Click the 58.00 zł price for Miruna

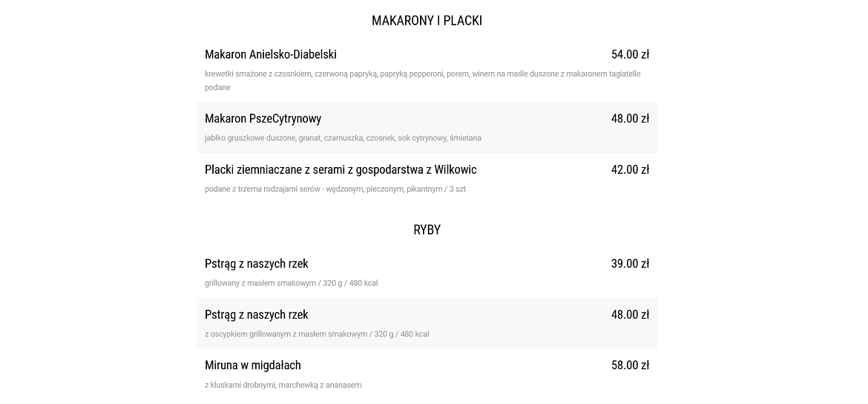pos(630,365)
